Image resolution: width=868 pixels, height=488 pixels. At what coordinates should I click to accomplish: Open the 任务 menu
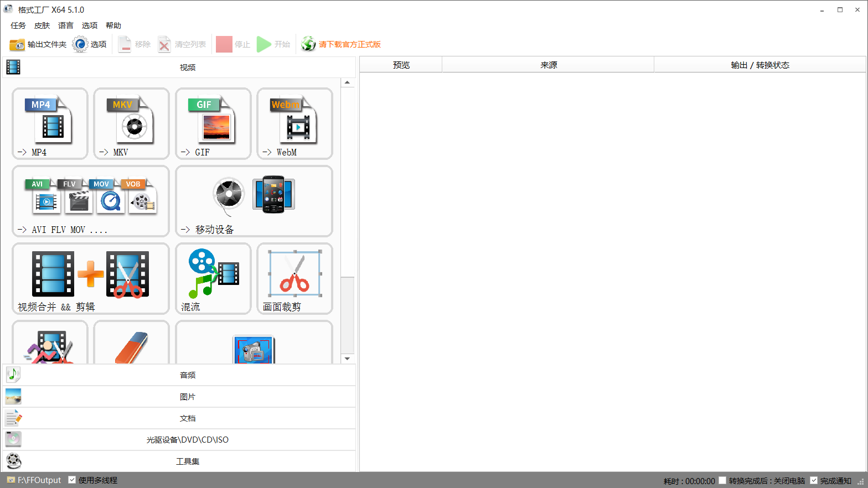click(18, 25)
